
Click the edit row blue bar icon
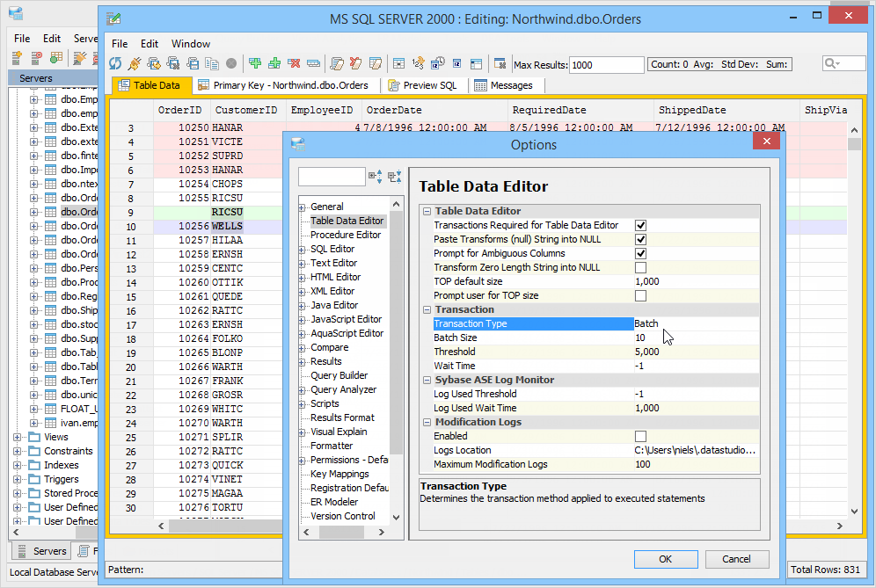[x=313, y=63]
